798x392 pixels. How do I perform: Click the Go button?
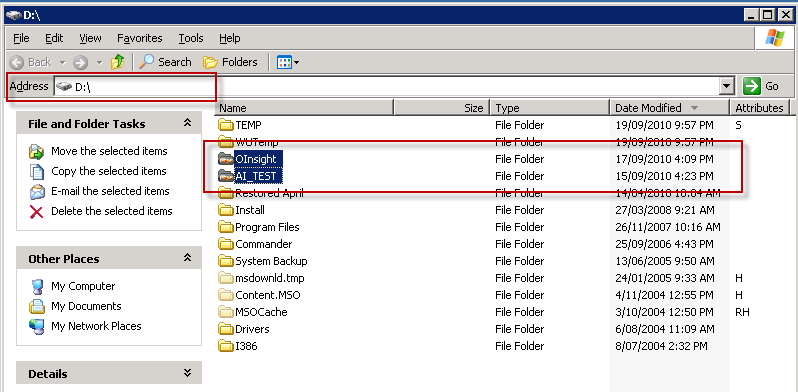[x=761, y=86]
